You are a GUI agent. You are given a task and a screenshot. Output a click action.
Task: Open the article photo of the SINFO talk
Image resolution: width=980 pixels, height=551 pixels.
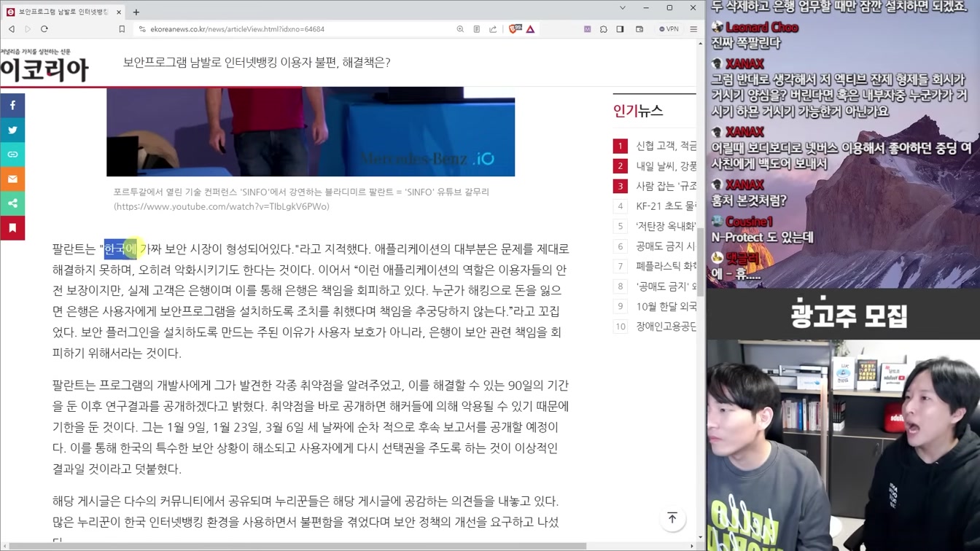tap(311, 132)
